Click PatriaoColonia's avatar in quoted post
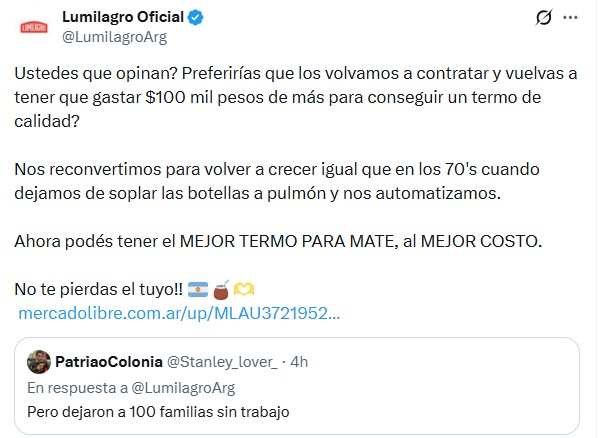Screen dimensions: 607x438 [39, 361]
